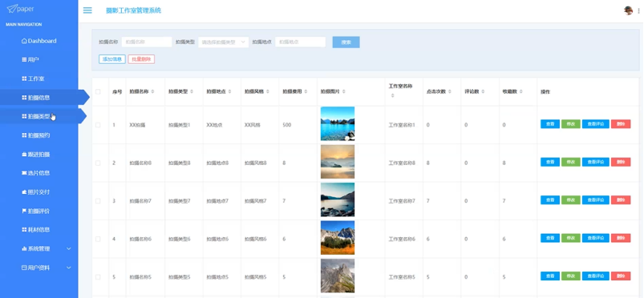
Task: Tick the checkbox for row 1 XX拍摄
Action: click(x=98, y=125)
